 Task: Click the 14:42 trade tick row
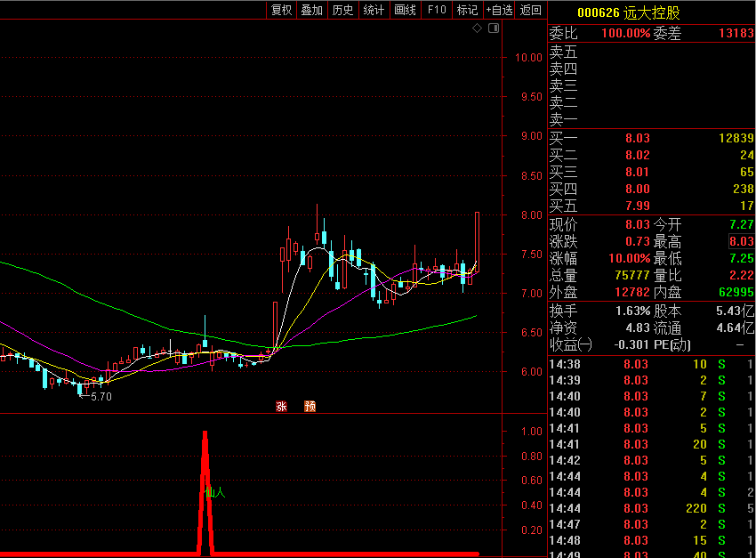(x=652, y=461)
